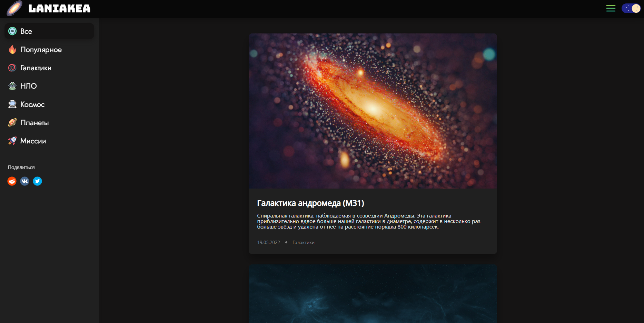Image resolution: width=644 pixels, height=323 pixels.
Task: Click the Все category icon
Action: pyautogui.click(x=12, y=31)
